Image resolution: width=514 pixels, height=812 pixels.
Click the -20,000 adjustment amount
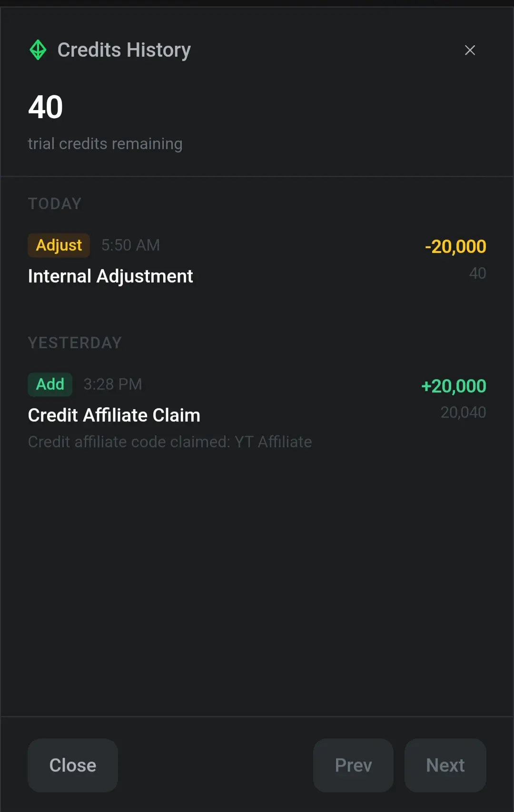click(455, 247)
